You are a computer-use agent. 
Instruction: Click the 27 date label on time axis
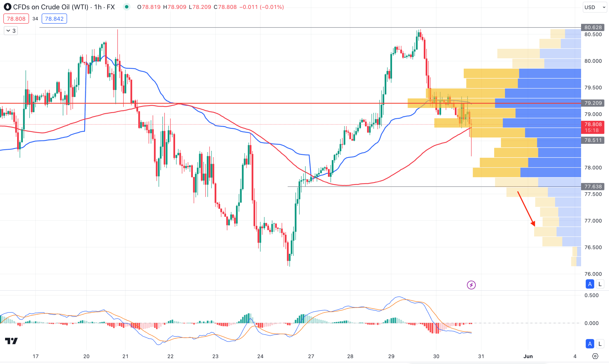311,356
